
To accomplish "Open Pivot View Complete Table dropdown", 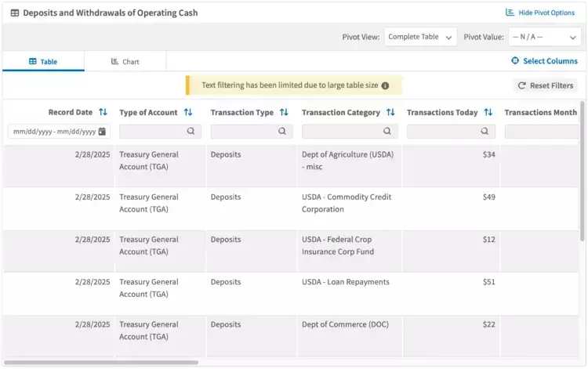I will [x=420, y=37].
